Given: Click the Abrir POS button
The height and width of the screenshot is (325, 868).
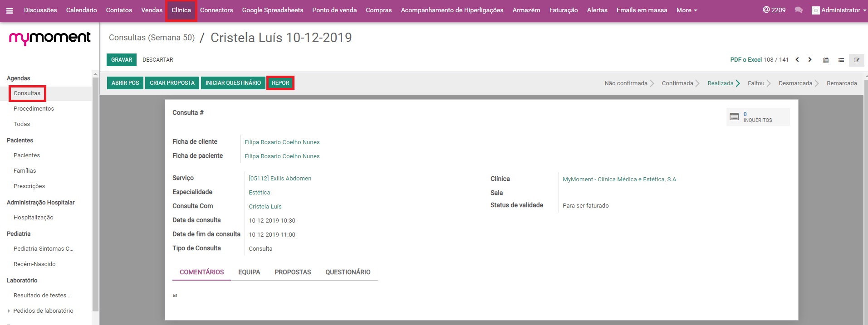Looking at the screenshot, I should (125, 83).
